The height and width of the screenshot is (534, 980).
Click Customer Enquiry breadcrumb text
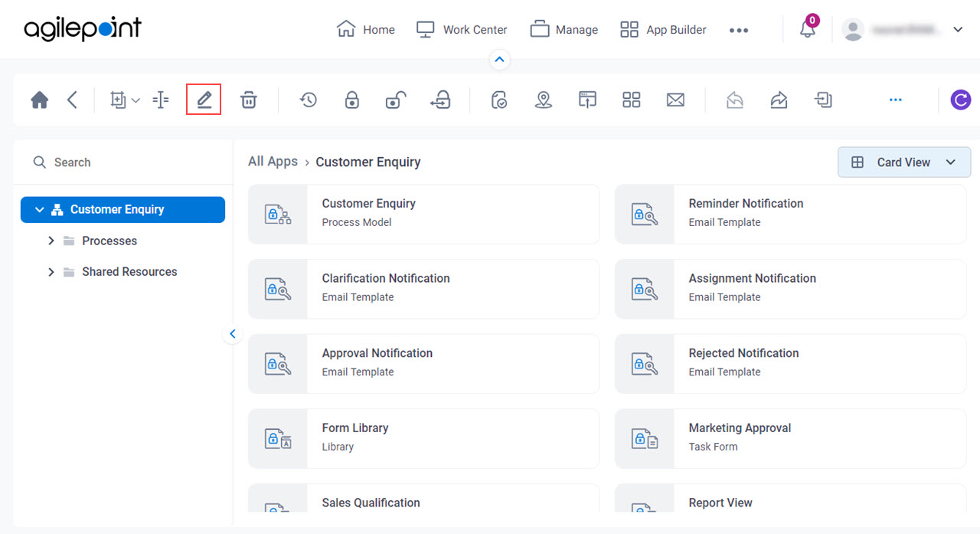pos(368,162)
